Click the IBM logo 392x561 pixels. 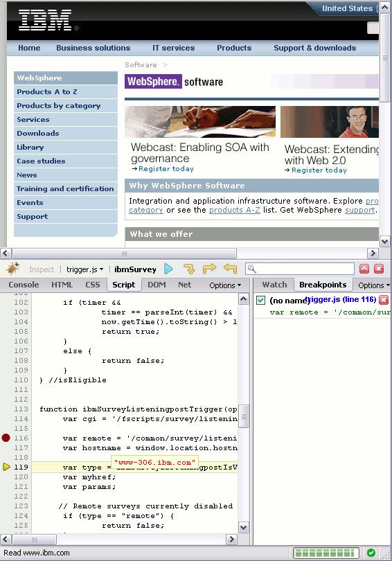pyautogui.click(x=45, y=20)
